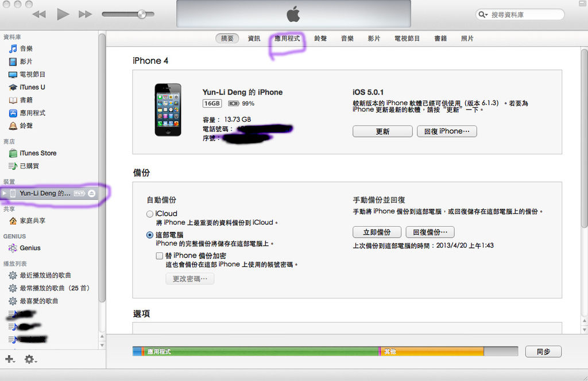Open 最近播放過的歌曲 smart playlist
Image resolution: width=588 pixels, height=381 pixels.
(40, 275)
